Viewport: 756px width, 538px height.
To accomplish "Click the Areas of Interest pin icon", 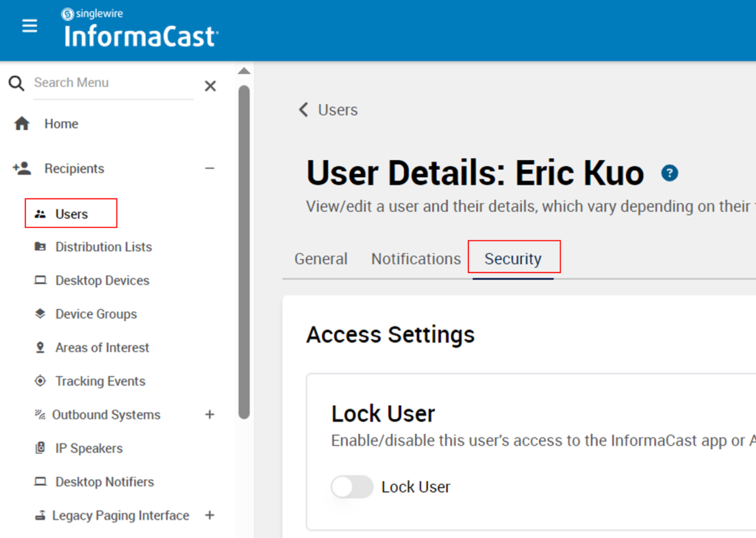I will tap(41, 347).
